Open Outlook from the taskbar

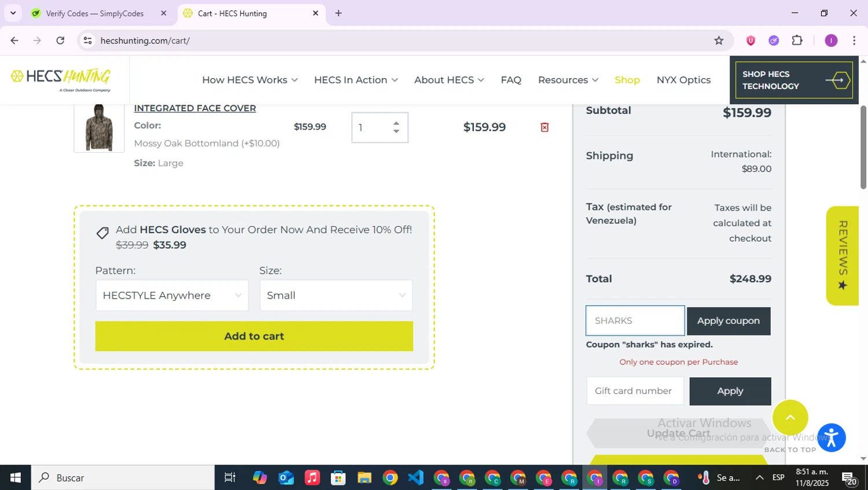pyautogui.click(x=286, y=478)
